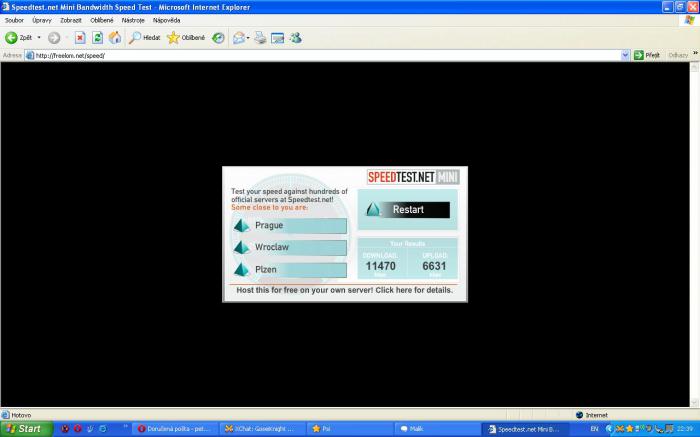Image resolution: width=700 pixels, height=437 pixels.
Task: Click the vertical scrollbar down arrow
Action: click(694, 403)
